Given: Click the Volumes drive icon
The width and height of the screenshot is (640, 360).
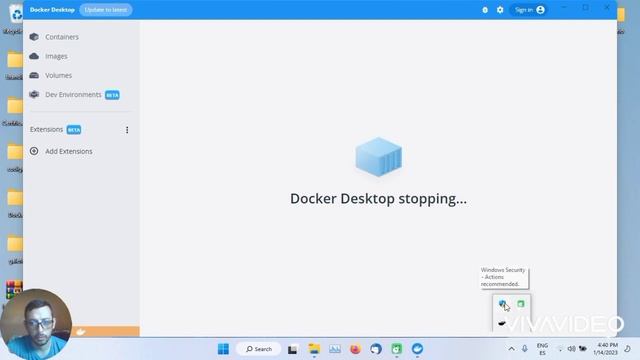Looking at the screenshot, I should coord(34,75).
